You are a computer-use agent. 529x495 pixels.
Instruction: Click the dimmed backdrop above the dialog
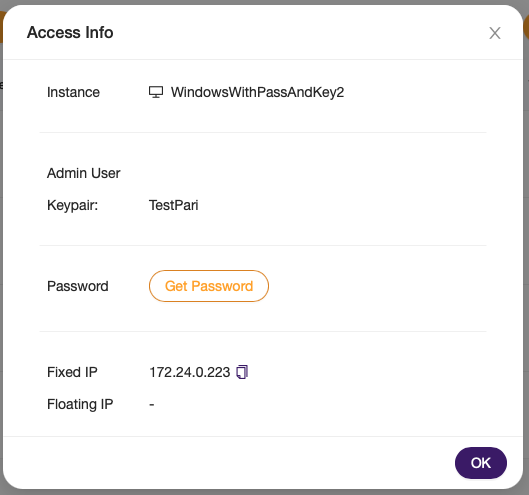[x=264, y=2]
